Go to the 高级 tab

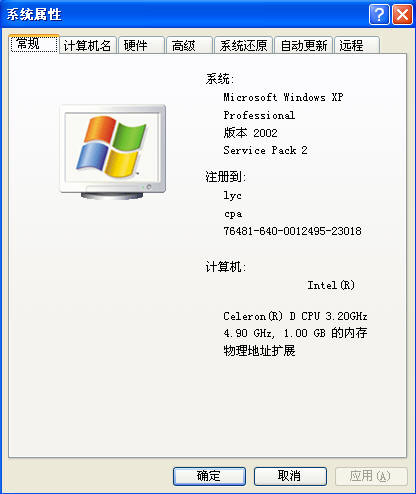pyautogui.click(x=189, y=45)
